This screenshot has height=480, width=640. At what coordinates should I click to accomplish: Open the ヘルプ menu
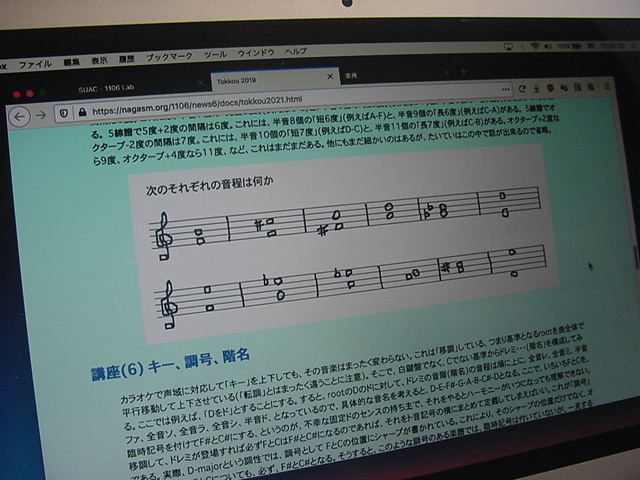click(x=296, y=51)
